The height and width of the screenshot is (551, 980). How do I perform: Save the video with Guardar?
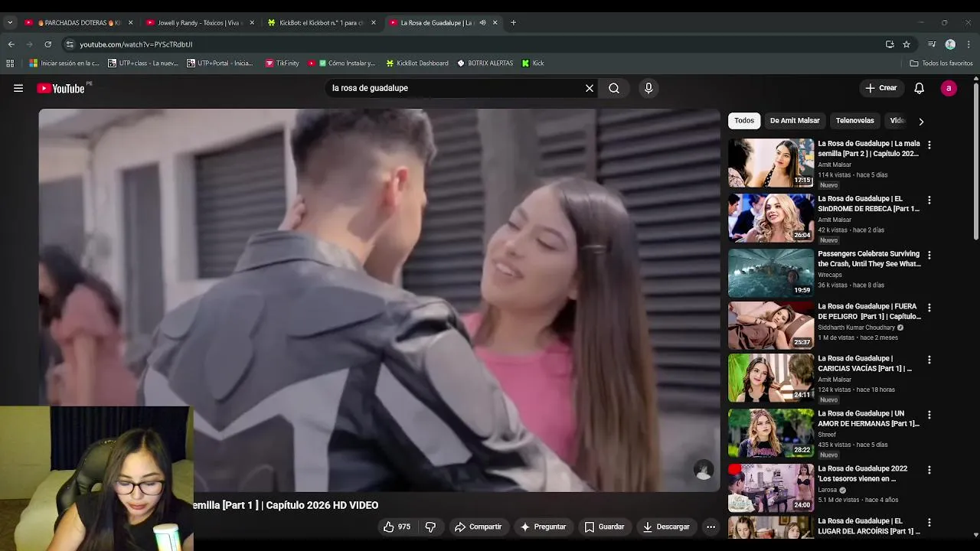(x=604, y=527)
